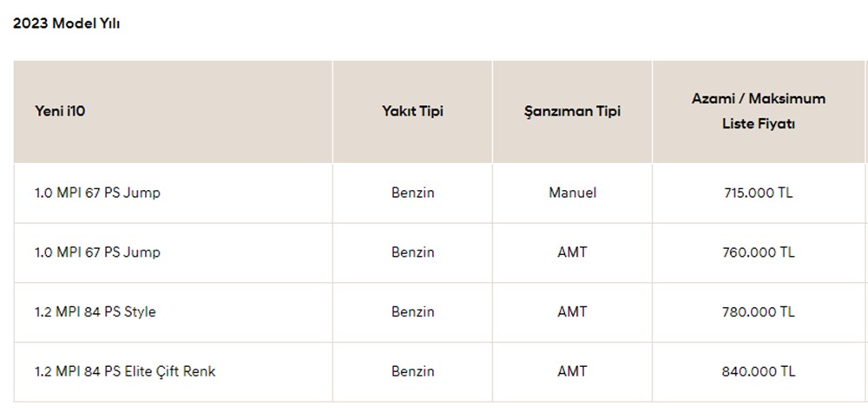Select the 840.000 TL price cell

(759, 371)
